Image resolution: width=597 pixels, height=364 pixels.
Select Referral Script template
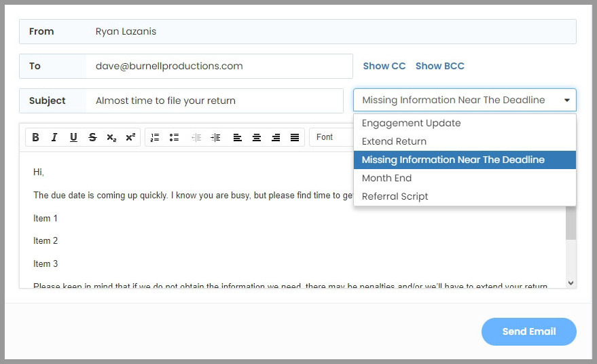(x=465, y=196)
